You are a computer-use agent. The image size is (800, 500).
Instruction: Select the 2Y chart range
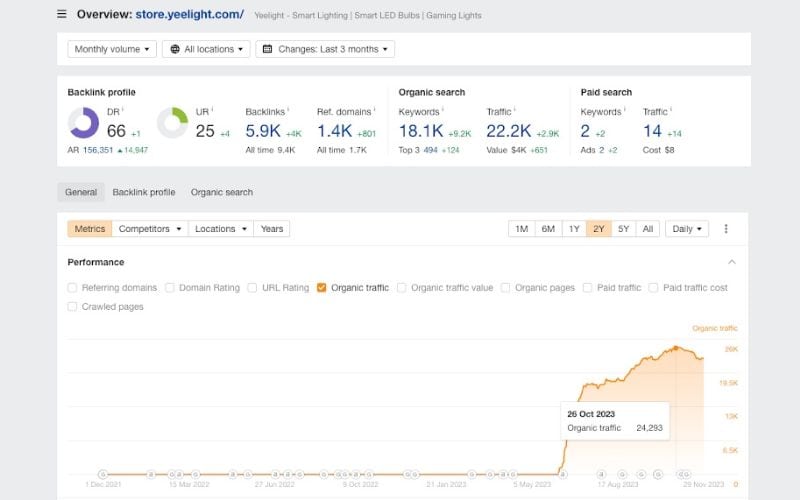(x=598, y=229)
